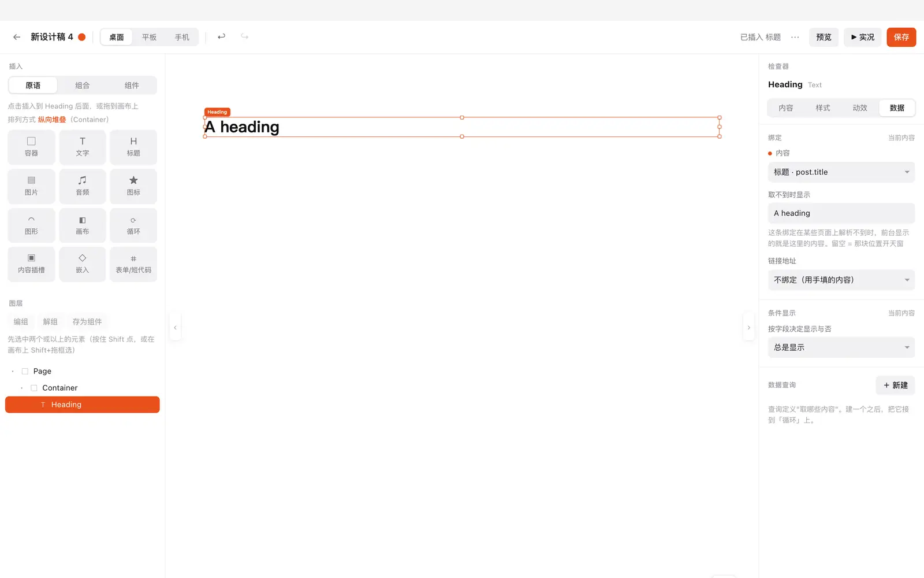The height and width of the screenshot is (578, 924).
Task: Insert a 表单/短代码 form element
Action: 133,264
